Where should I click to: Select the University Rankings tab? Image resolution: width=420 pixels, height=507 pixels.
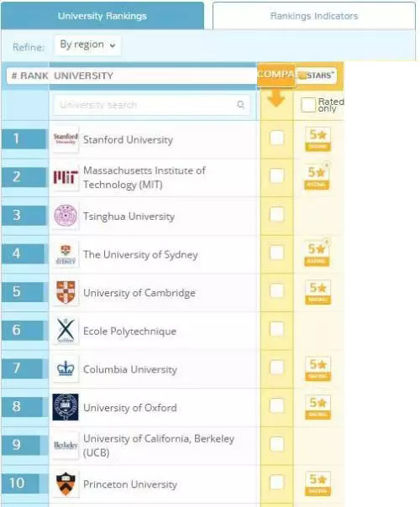point(102,16)
